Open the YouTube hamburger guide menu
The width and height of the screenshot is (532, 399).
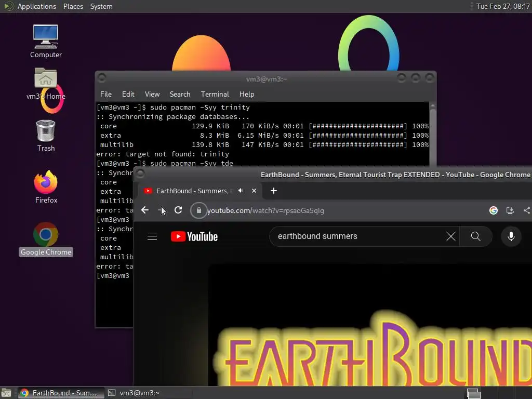[152, 236]
